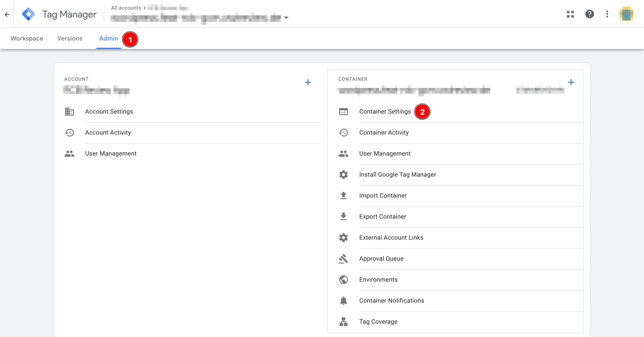This screenshot has height=337, width=644.
Task: Click the All accounts breadcrumb link
Action: (126, 8)
